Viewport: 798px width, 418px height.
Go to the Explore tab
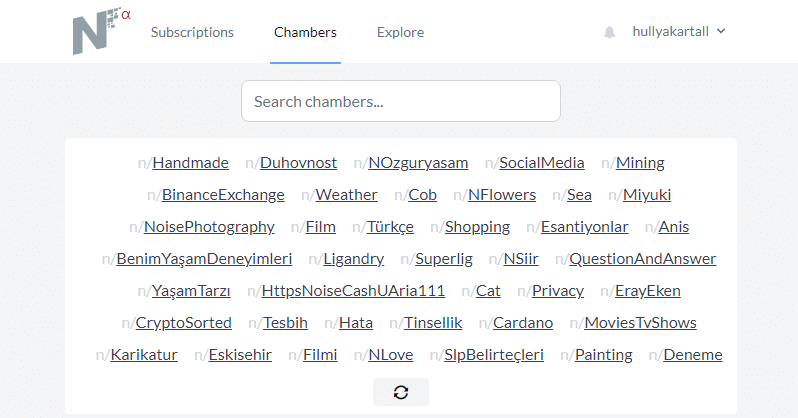(400, 32)
